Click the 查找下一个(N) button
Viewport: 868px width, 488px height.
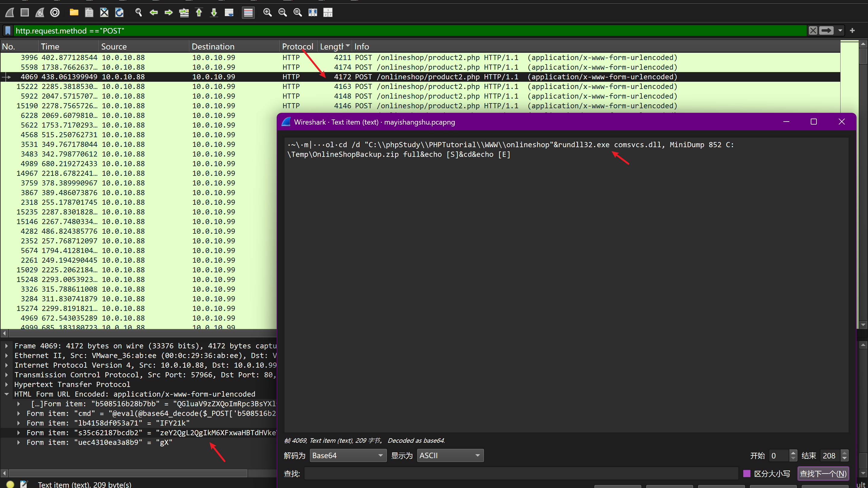click(x=822, y=474)
